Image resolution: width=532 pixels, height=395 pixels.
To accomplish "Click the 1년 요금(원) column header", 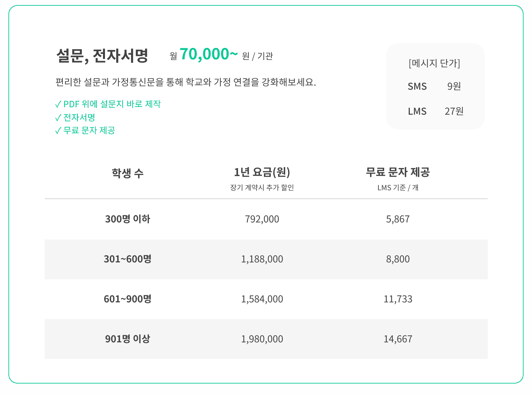I will 262,172.
